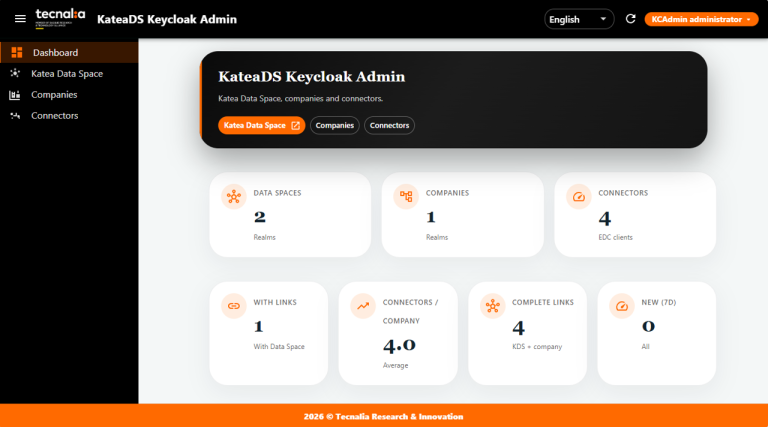Click the 'COMPLETE LINKS' label
768x427 pixels.
click(x=543, y=302)
